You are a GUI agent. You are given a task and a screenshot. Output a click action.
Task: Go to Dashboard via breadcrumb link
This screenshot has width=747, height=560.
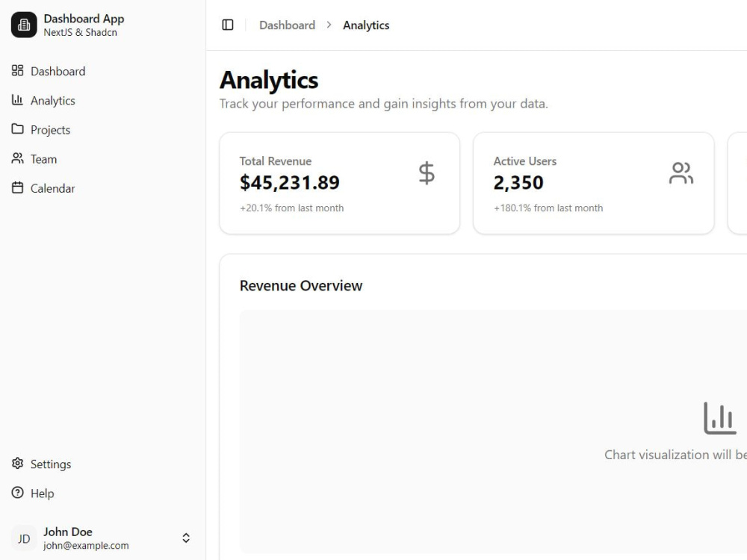pyautogui.click(x=288, y=25)
